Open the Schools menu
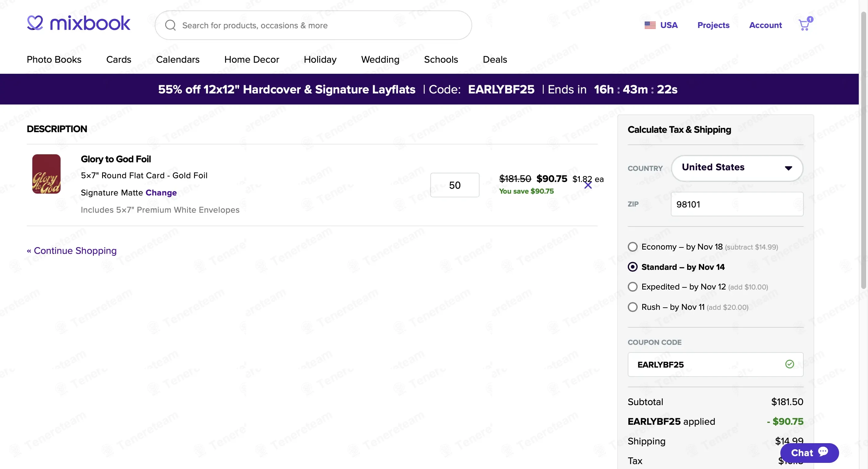 pyautogui.click(x=441, y=60)
